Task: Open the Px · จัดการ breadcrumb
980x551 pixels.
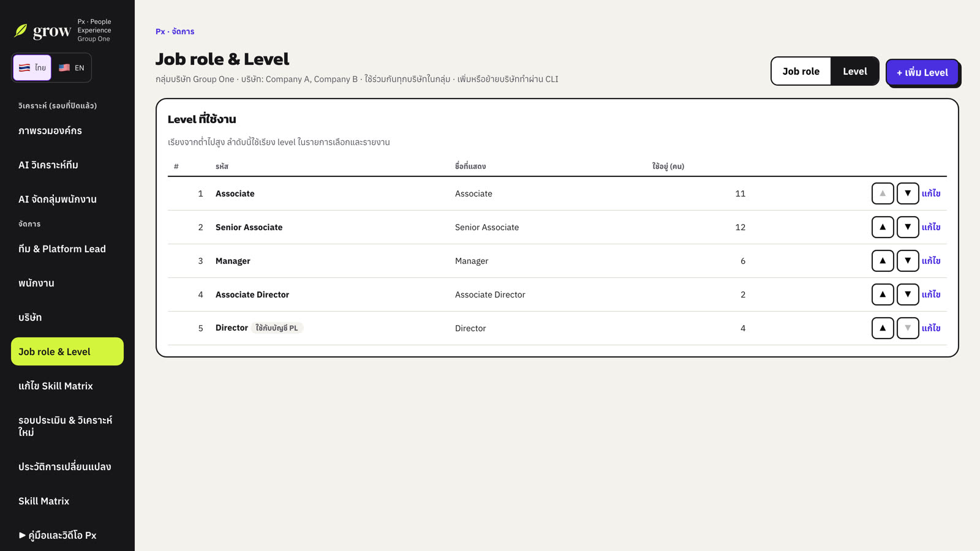Action: click(175, 31)
